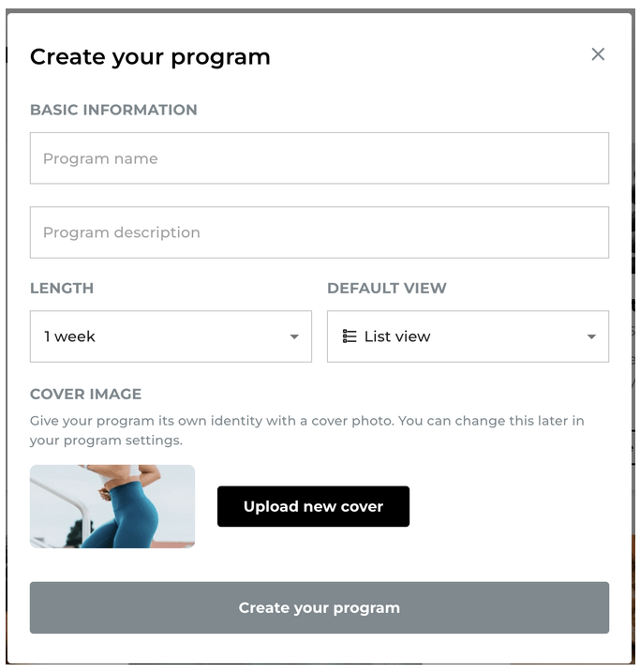Screen dimensions: 640x672
Task: Click the 'List view' selected value text
Action: click(x=397, y=336)
